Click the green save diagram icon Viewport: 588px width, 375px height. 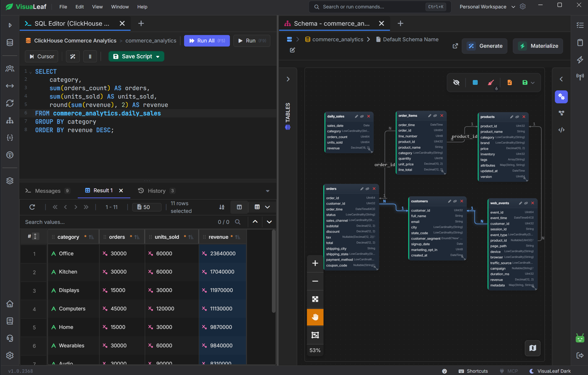tap(525, 82)
